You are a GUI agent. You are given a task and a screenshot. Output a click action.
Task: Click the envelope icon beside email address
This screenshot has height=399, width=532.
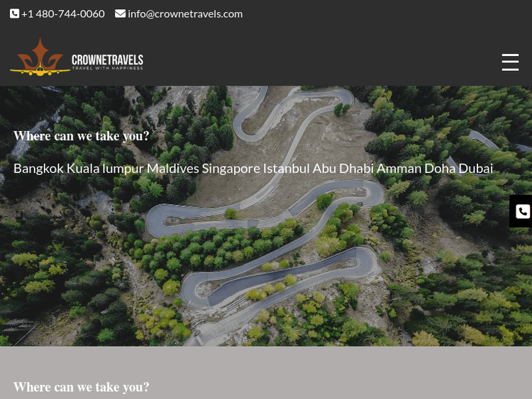click(x=120, y=13)
